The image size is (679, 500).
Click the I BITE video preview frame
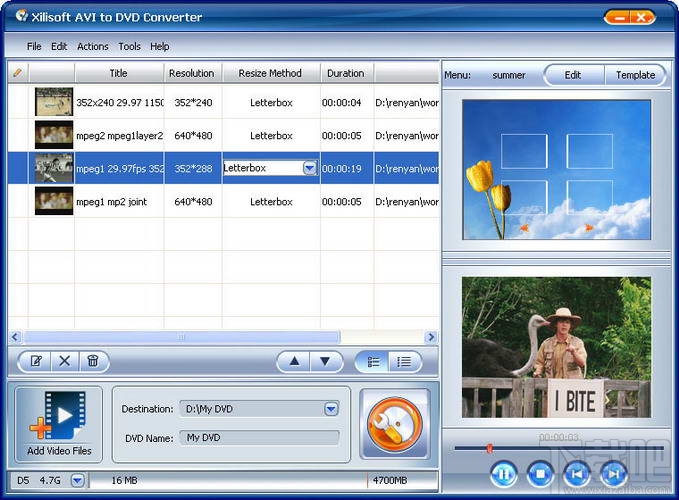556,348
